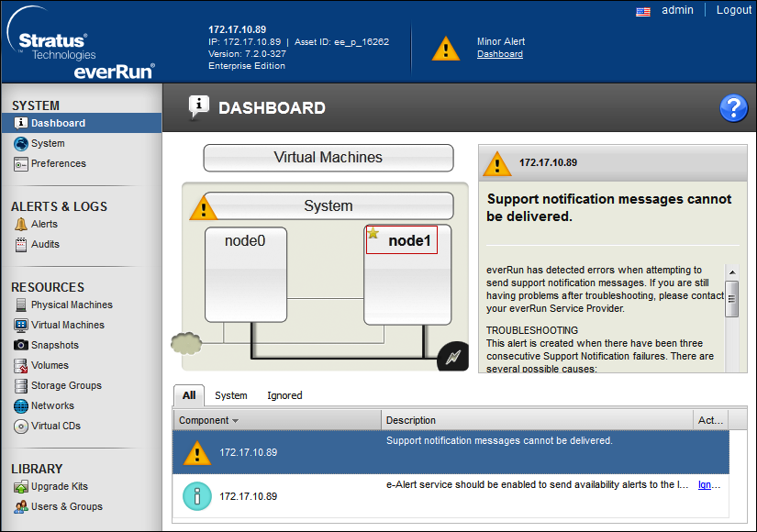Switch to the System alerts tab
Image resolution: width=757 pixels, height=532 pixels.
coord(231,395)
